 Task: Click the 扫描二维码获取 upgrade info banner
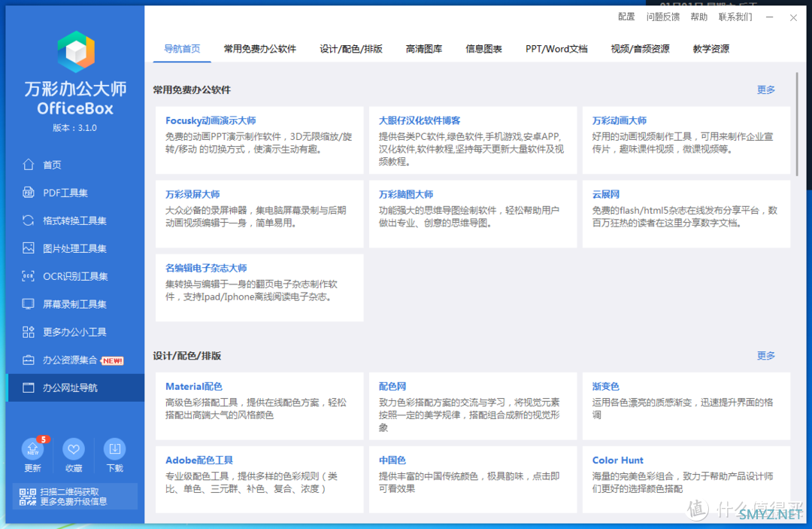(76, 497)
